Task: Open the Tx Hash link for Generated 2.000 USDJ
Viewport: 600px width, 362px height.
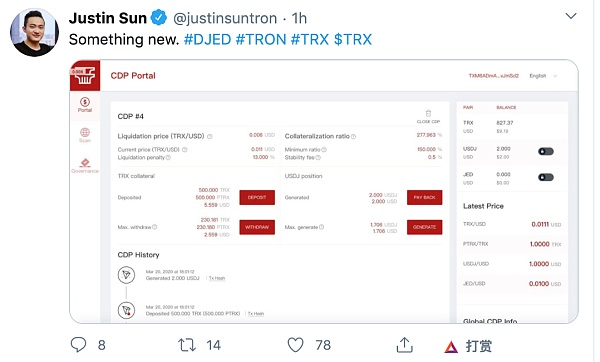Action: coord(217,278)
